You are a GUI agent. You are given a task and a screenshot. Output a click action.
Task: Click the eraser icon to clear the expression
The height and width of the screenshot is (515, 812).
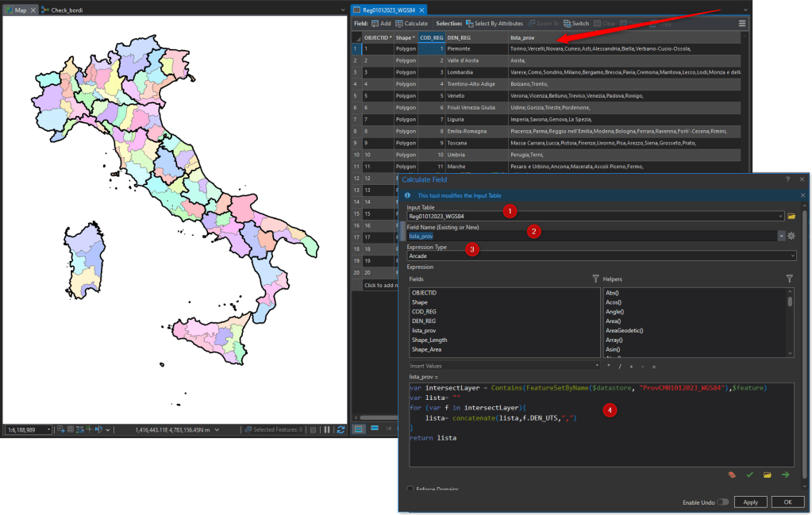pyautogui.click(x=731, y=475)
